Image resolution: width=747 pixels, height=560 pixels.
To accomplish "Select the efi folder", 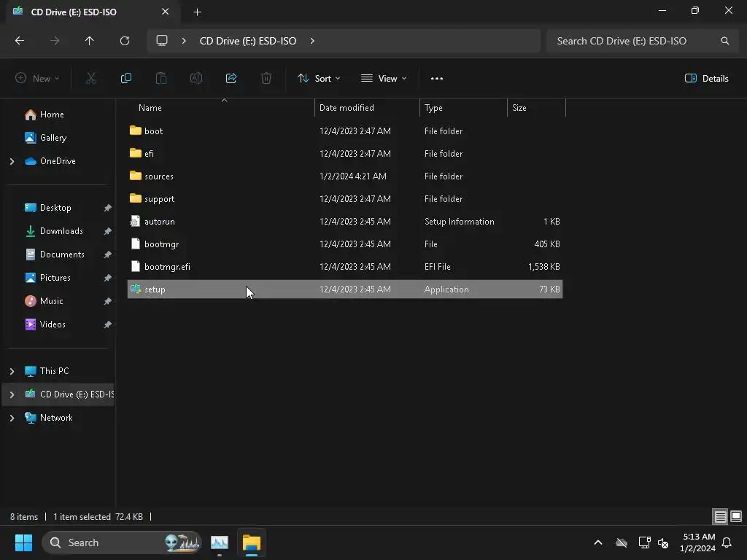I will [345, 153].
